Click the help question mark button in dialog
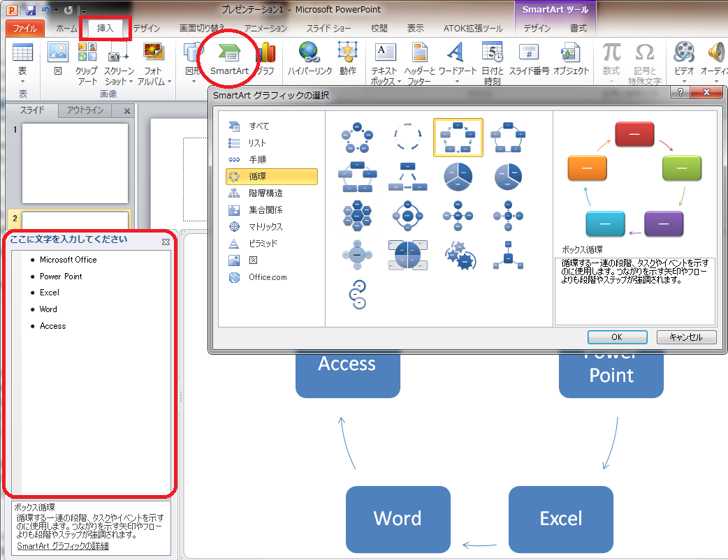 pos(680,92)
